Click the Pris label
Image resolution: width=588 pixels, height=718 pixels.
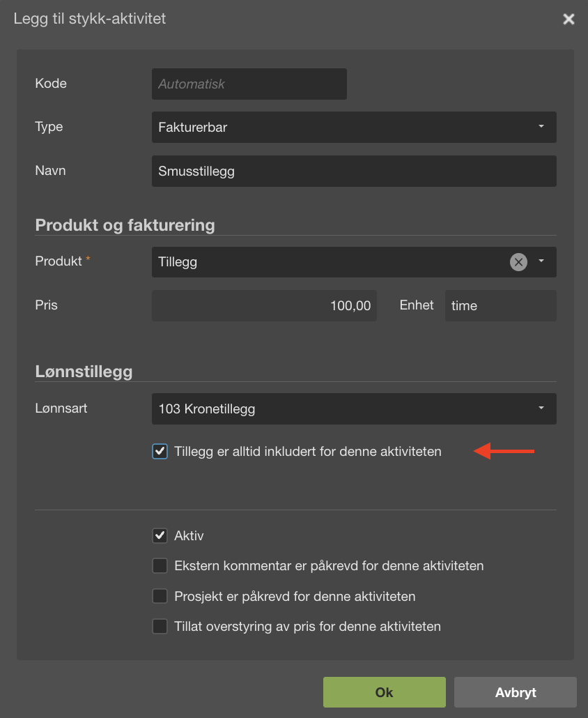(46, 305)
